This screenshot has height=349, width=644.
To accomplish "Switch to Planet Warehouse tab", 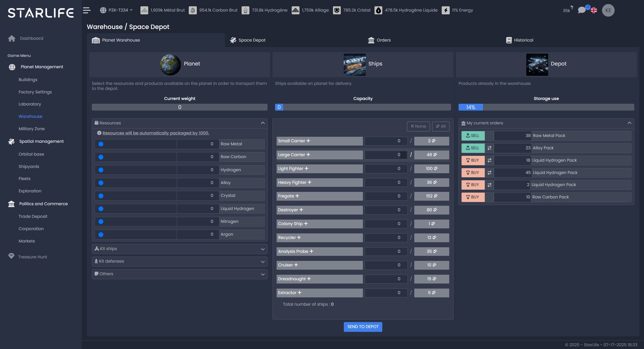I will pos(156,40).
